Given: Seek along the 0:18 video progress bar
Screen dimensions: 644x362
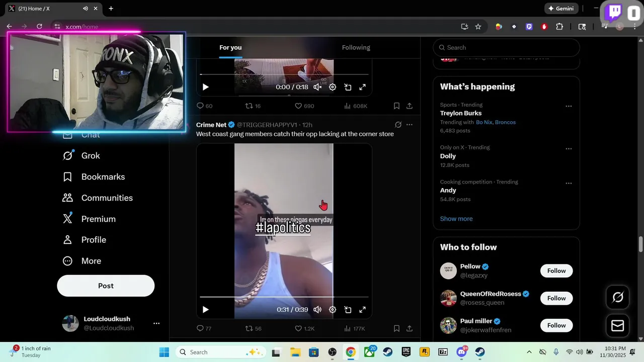Looking at the screenshot, I should (284, 74).
